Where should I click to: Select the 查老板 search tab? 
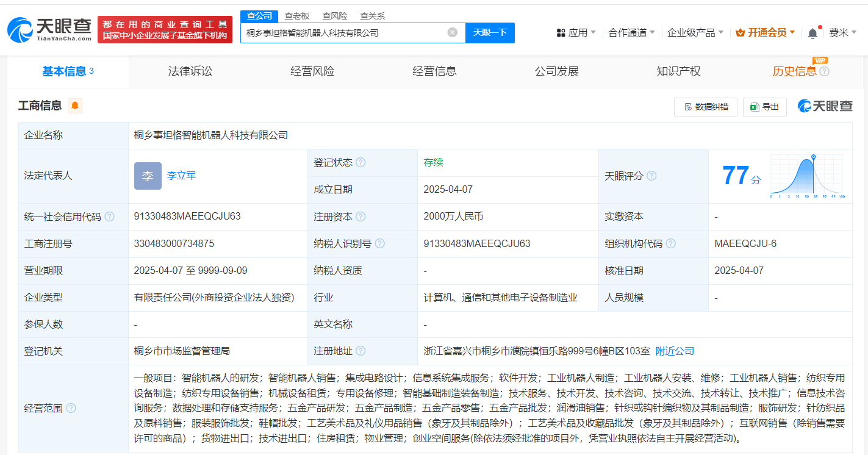[x=297, y=16]
